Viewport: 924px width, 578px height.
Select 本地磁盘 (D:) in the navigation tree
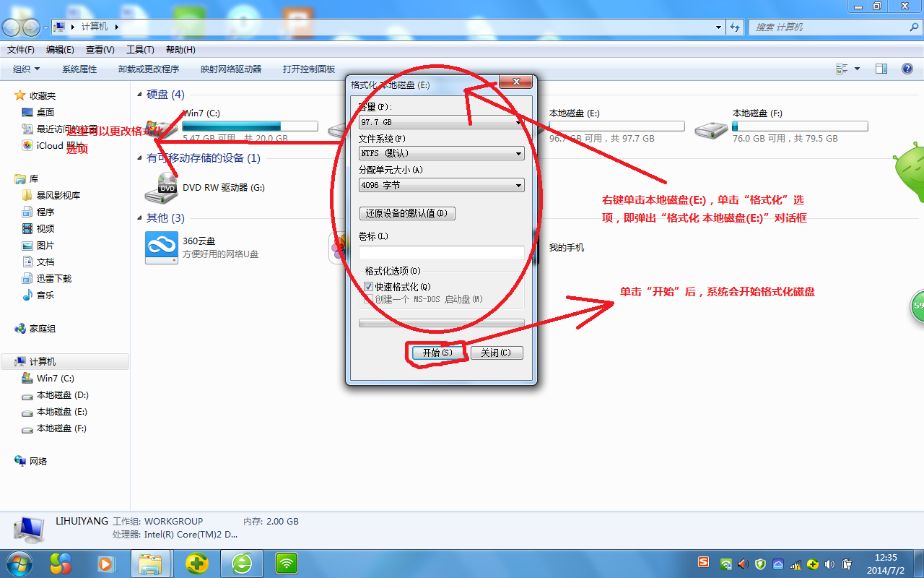(62, 395)
